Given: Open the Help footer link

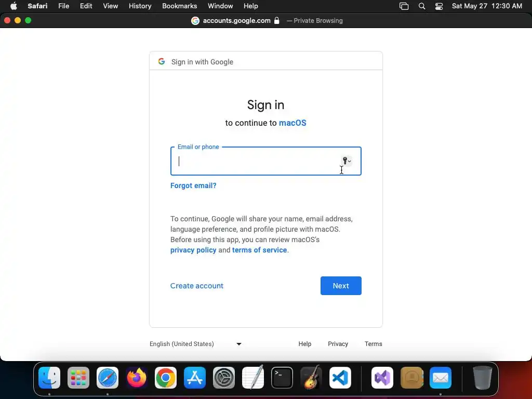Looking at the screenshot, I should [304, 344].
